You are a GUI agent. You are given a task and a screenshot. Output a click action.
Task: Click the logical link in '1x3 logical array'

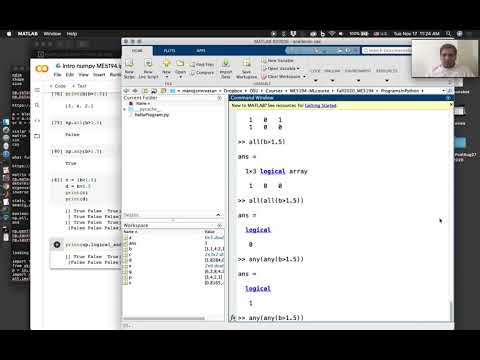coord(272,171)
